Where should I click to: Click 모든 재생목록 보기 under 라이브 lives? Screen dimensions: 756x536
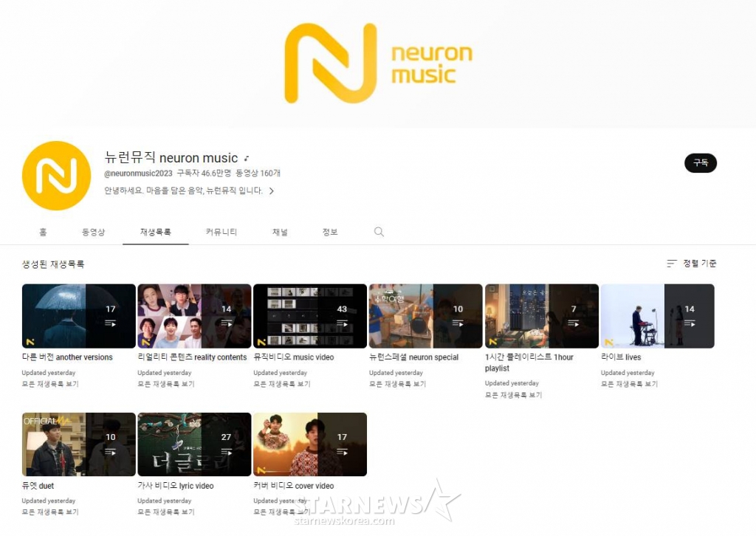629,384
